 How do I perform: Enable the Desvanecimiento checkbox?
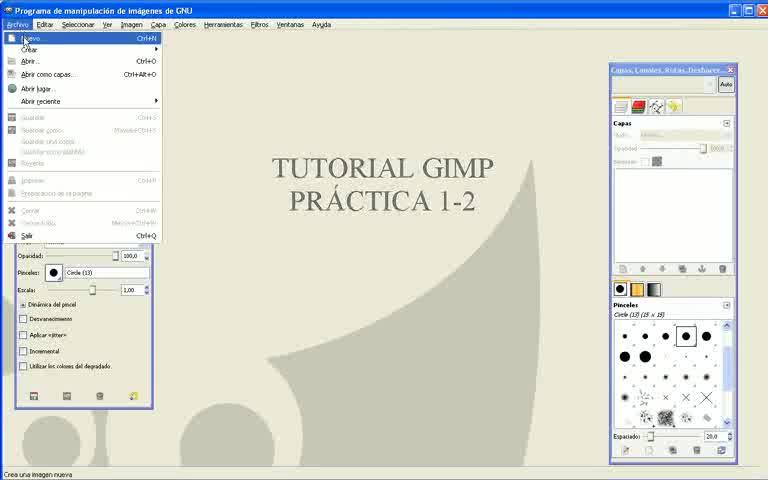pos(23,319)
